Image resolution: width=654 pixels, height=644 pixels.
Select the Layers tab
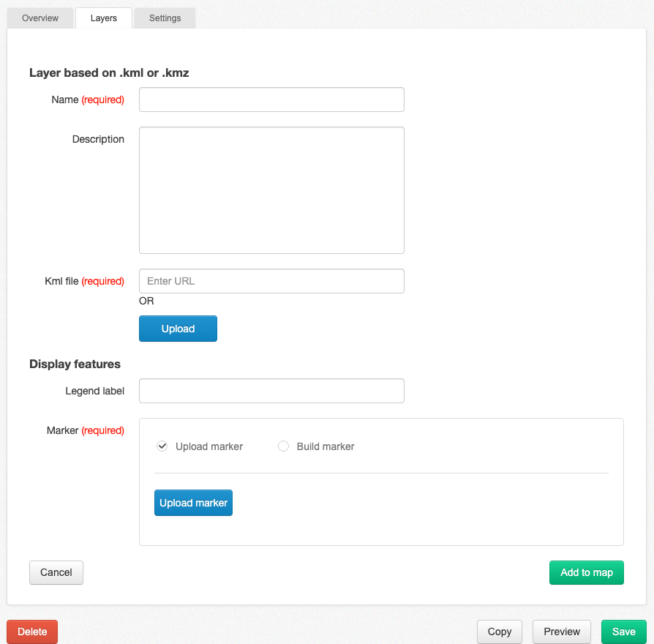pyautogui.click(x=103, y=18)
